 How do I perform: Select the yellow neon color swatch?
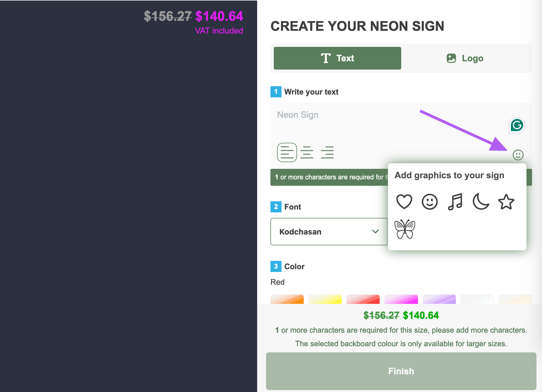click(x=325, y=299)
